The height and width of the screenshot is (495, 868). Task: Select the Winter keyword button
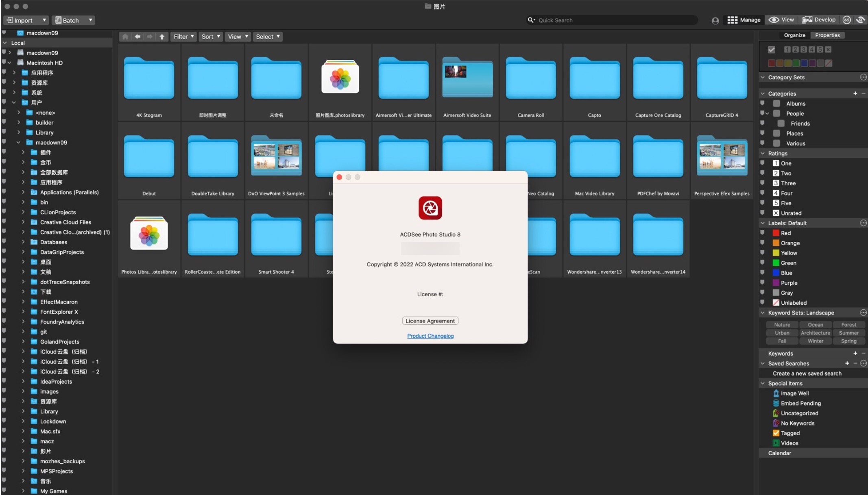[x=815, y=341]
